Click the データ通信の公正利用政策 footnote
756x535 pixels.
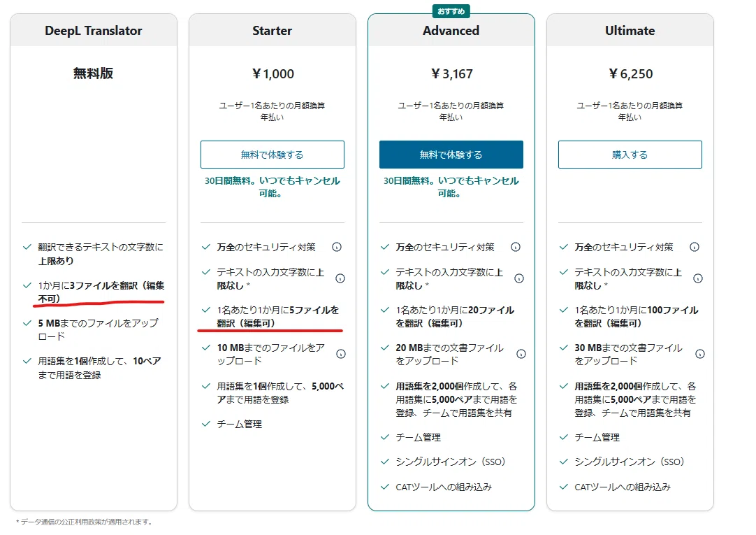(x=85, y=522)
